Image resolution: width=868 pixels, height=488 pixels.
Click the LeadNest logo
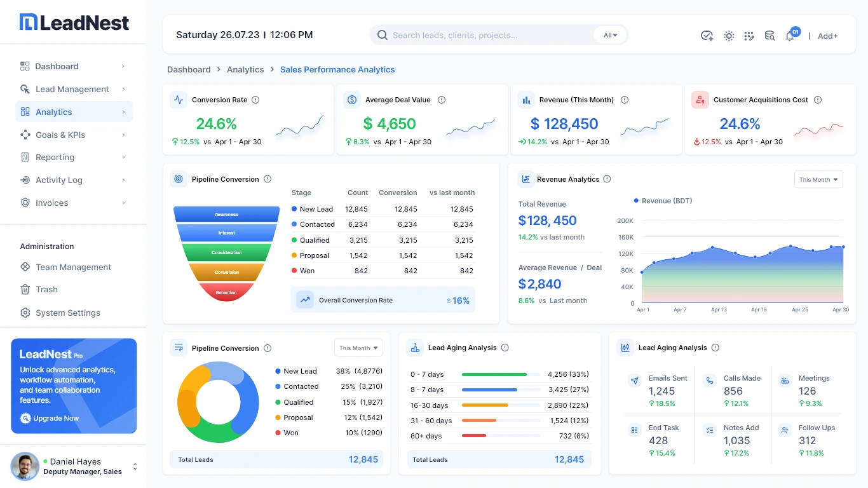74,23
